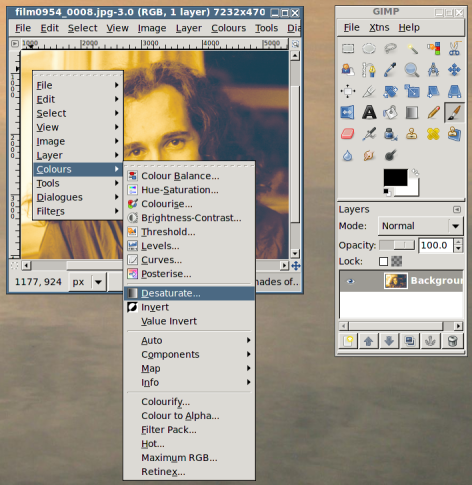Delete layer with trash button

click(x=452, y=341)
